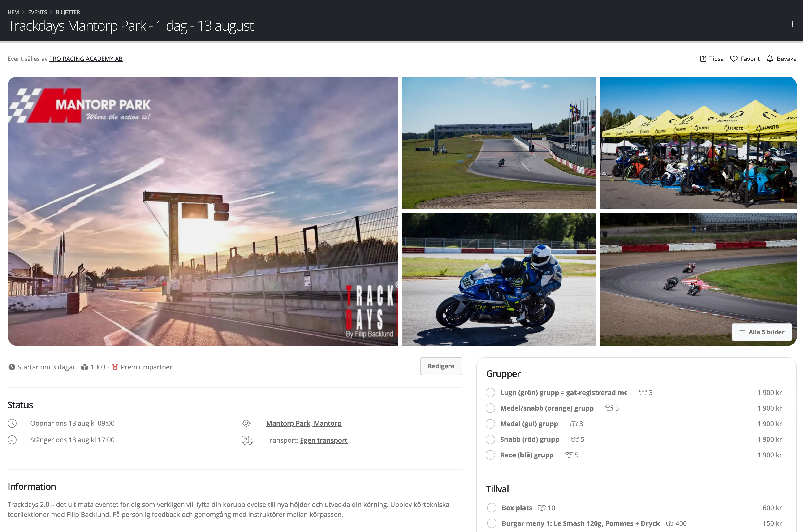This screenshot has height=532, width=803.
Task: Click the Tipsa share icon
Action: pos(703,59)
